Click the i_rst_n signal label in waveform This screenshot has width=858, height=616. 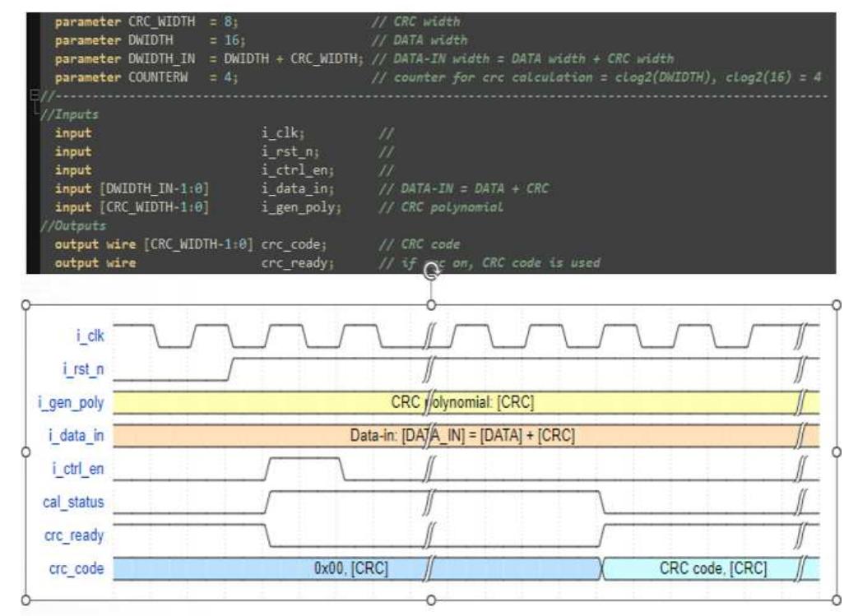pos(83,369)
